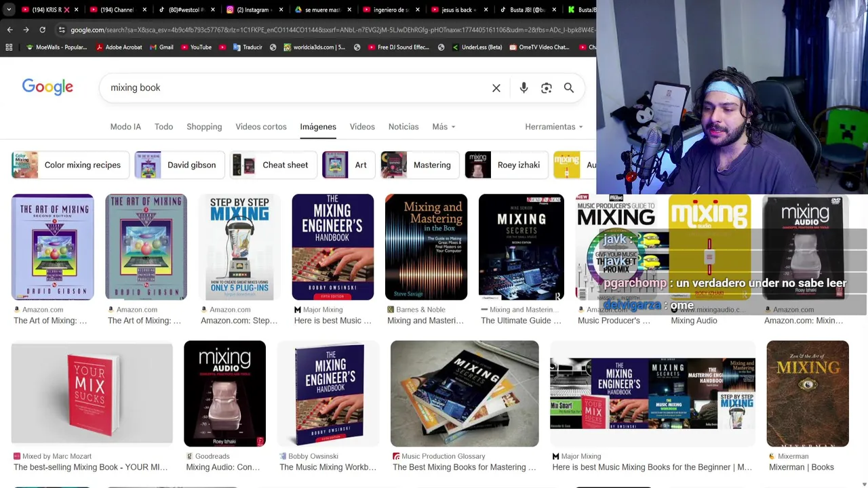Select the Imágenes search tab

(318, 127)
